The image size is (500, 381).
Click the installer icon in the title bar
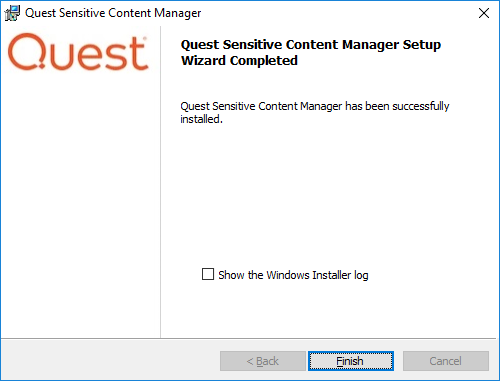click(12, 13)
